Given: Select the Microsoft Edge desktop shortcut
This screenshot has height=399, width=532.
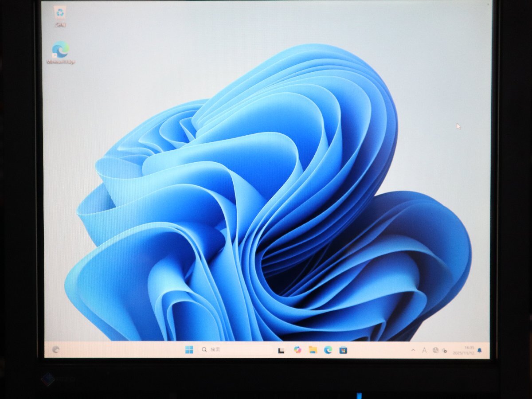Looking at the screenshot, I should tap(60, 52).
